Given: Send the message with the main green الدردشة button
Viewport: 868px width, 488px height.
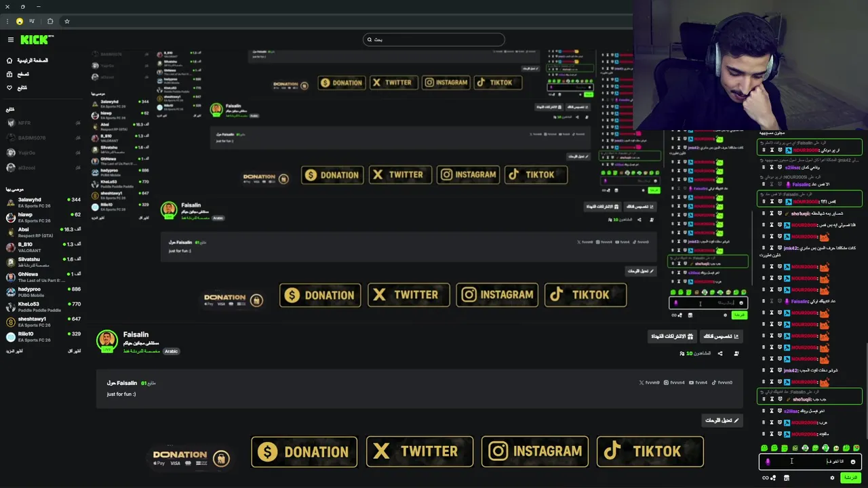Looking at the screenshot, I should pyautogui.click(x=850, y=478).
